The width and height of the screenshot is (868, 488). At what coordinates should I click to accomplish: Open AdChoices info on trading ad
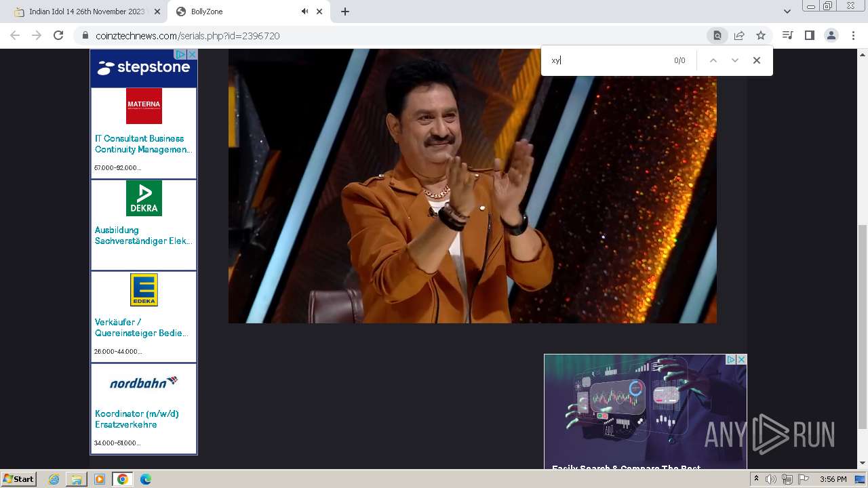(x=731, y=359)
